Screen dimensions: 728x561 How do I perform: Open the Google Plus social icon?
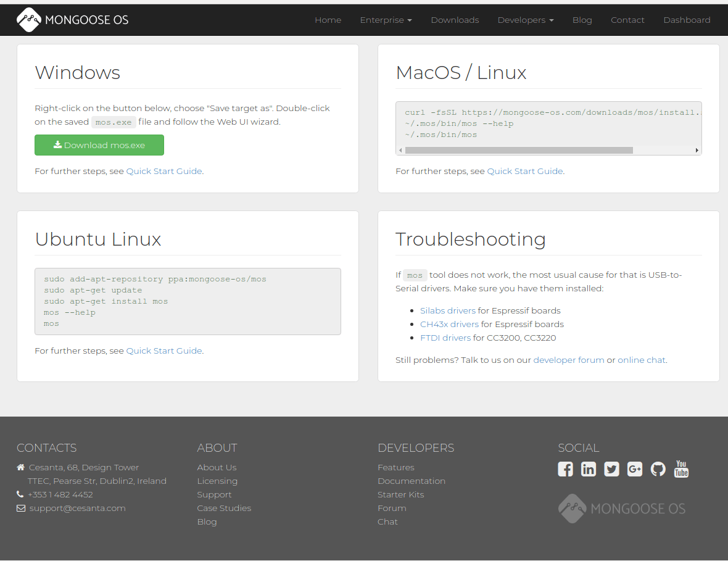[635, 469]
